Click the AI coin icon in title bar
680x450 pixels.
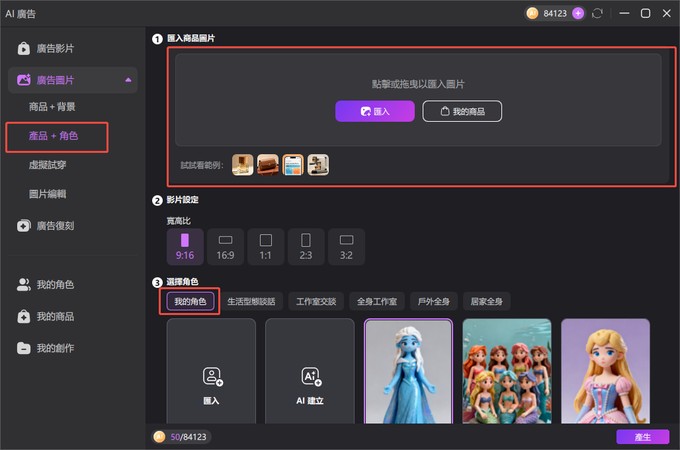tap(532, 13)
